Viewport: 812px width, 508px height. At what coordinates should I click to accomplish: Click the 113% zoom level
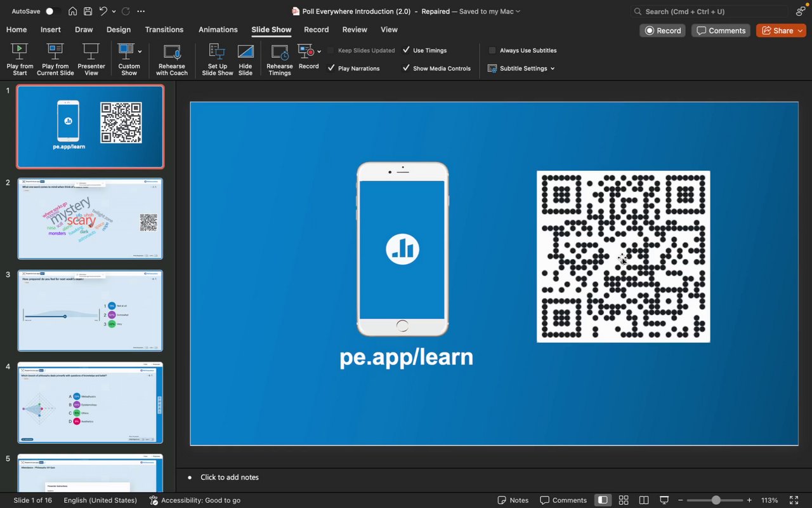pyautogui.click(x=769, y=500)
